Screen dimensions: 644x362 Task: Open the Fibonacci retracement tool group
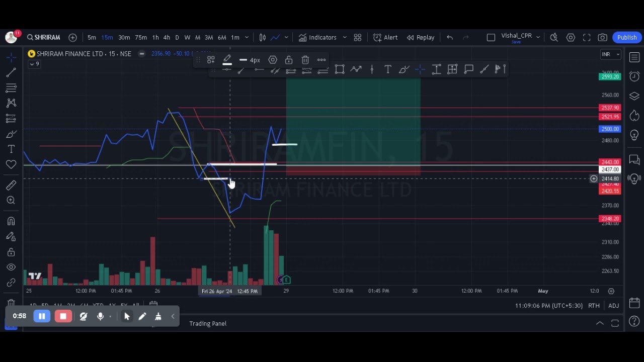click(x=11, y=88)
